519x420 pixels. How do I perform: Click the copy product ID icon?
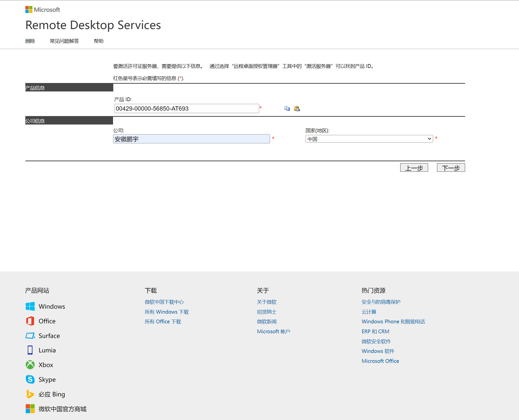pos(287,108)
